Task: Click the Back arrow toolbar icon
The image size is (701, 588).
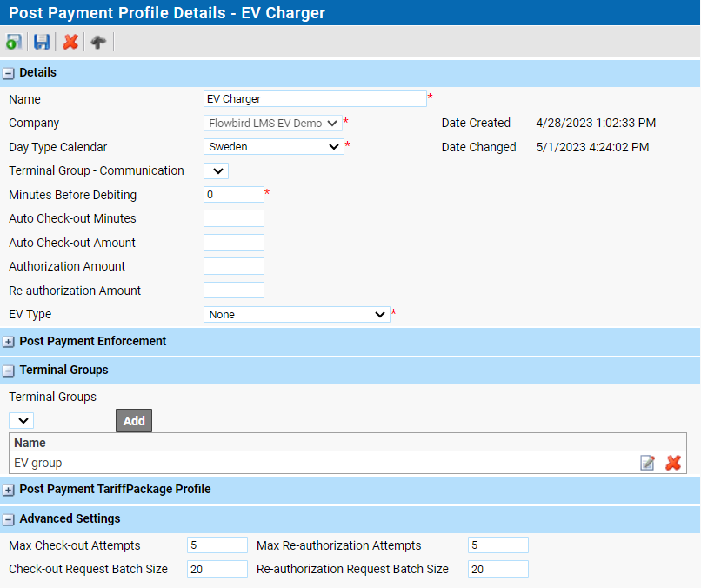Action: click(98, 42)
